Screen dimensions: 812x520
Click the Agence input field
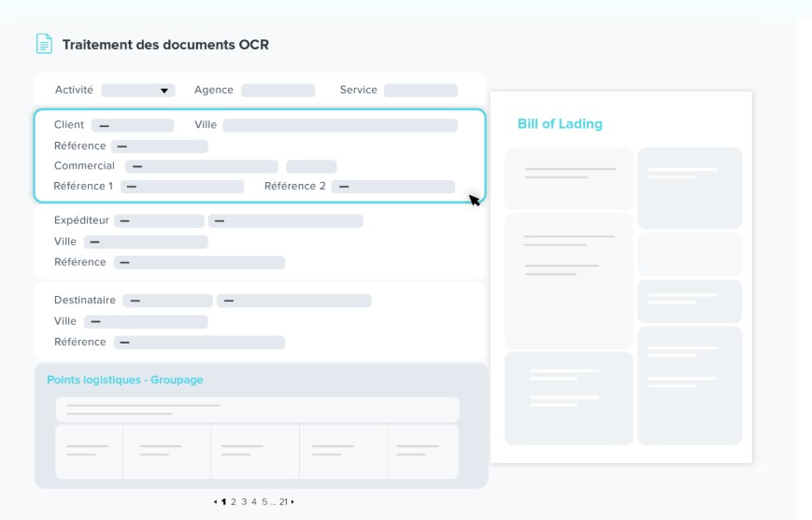click(x=278, y=91)
